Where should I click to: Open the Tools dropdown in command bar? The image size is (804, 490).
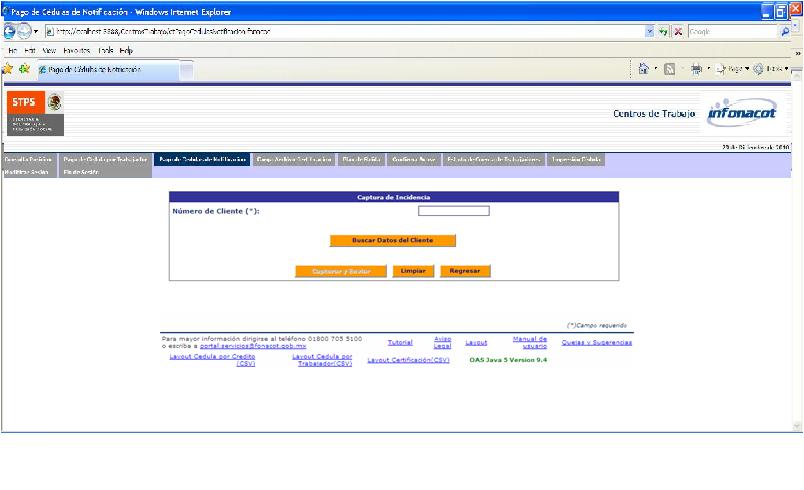tap(773, 69)
